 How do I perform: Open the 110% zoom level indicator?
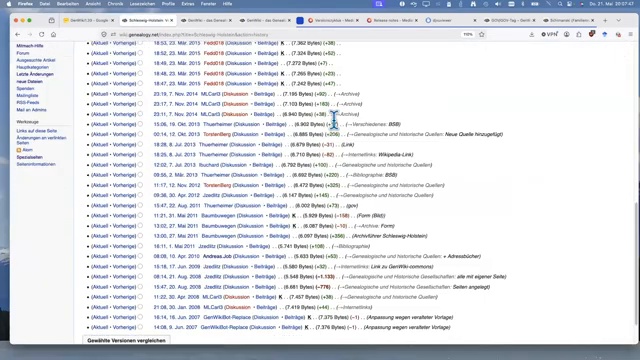pyautogui.click(x=468, y=35)
